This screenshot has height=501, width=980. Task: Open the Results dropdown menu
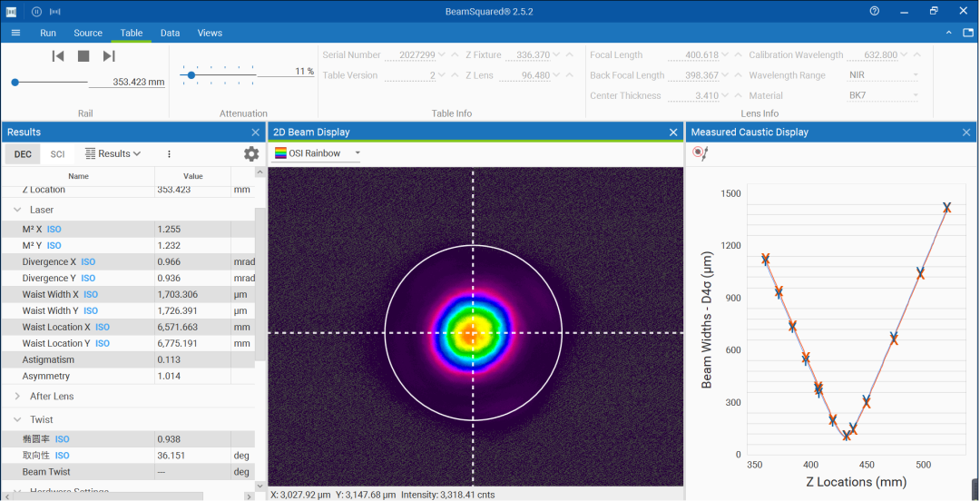[113, 154]
